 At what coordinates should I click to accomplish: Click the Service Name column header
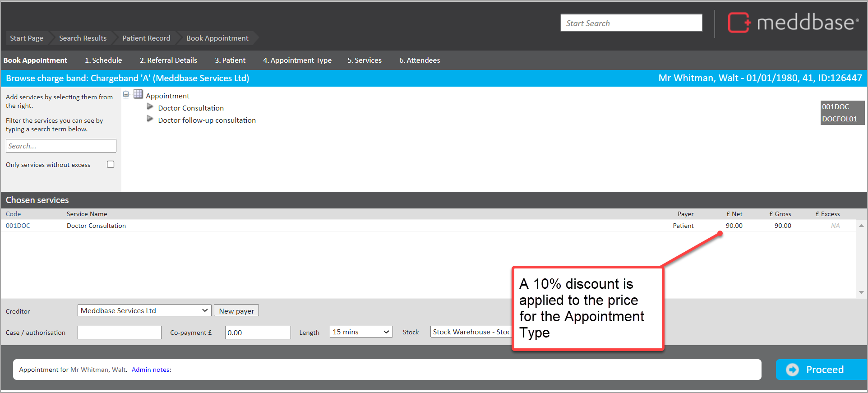coord(87,214)
